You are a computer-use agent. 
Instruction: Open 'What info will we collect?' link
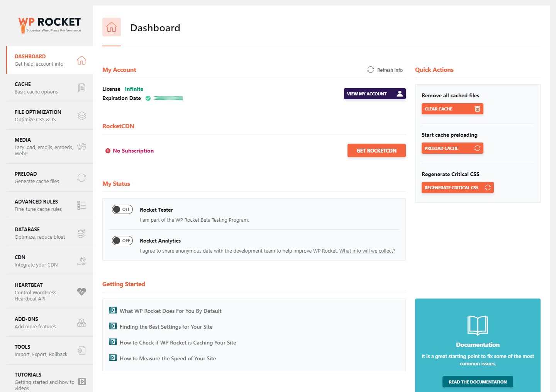tap(367, 251)
